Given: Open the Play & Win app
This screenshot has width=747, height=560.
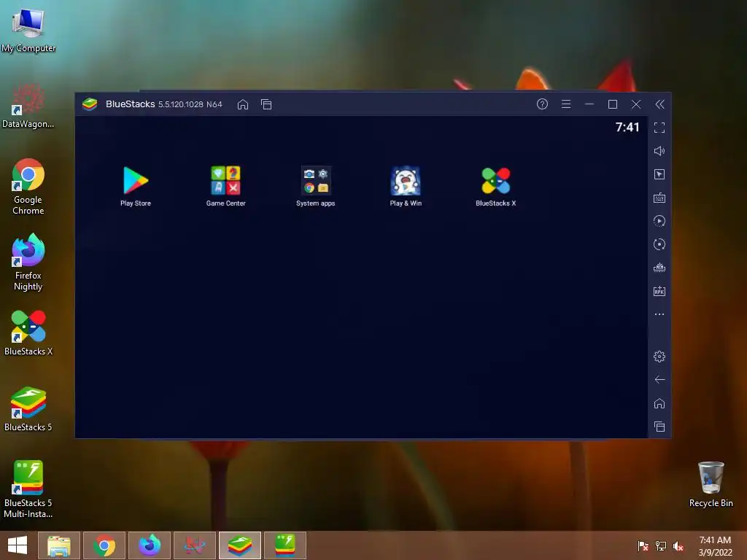Looking at the screenshot, I should 406,186.
